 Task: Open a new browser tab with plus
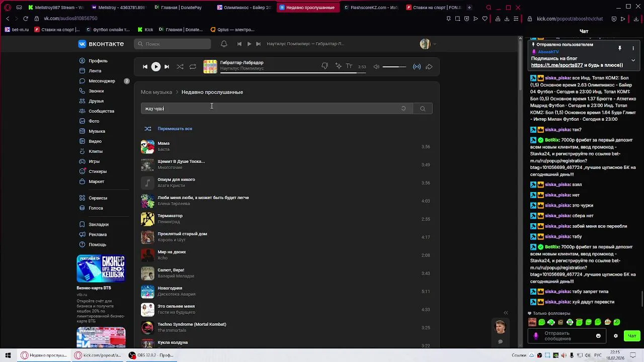point(469,8)
